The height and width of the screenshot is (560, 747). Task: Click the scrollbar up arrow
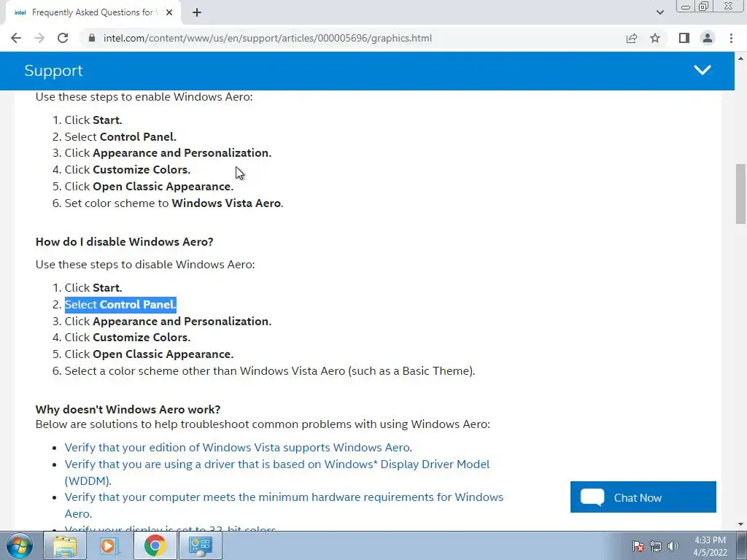click(740, 58)
